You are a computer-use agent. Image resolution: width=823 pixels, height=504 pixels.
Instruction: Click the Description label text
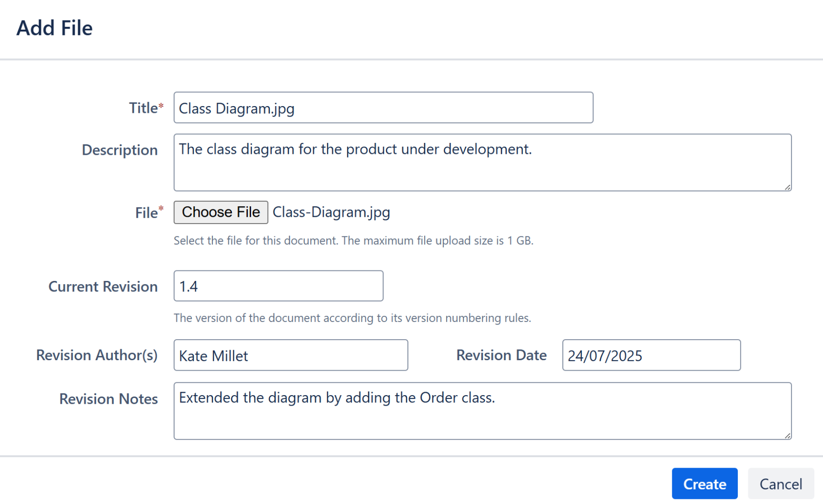(119, 150)
